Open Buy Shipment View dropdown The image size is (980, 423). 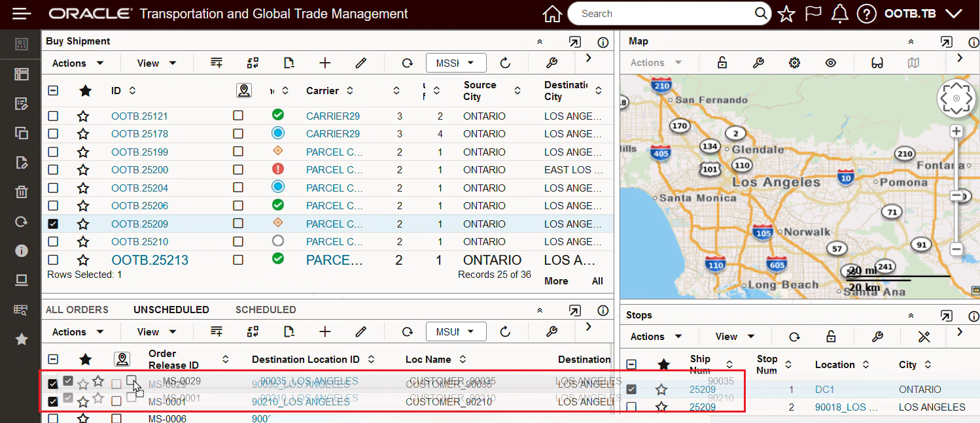coord(157,63)
